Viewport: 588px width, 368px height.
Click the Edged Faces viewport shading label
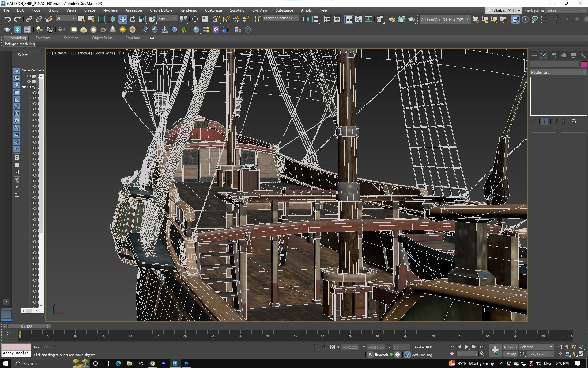tap(104, 53)
